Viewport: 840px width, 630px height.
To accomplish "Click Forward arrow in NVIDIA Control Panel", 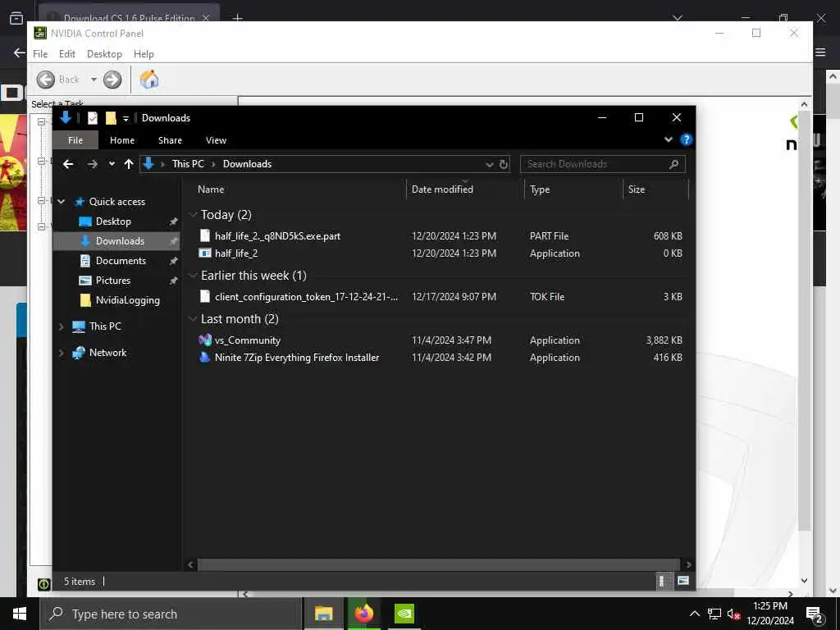I will 112,80.
